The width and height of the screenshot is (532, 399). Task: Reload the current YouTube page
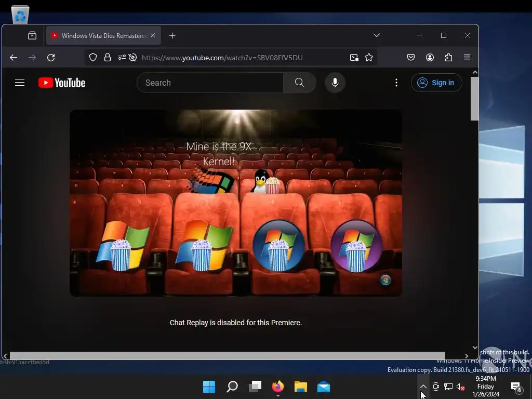(x=51, y=58)
